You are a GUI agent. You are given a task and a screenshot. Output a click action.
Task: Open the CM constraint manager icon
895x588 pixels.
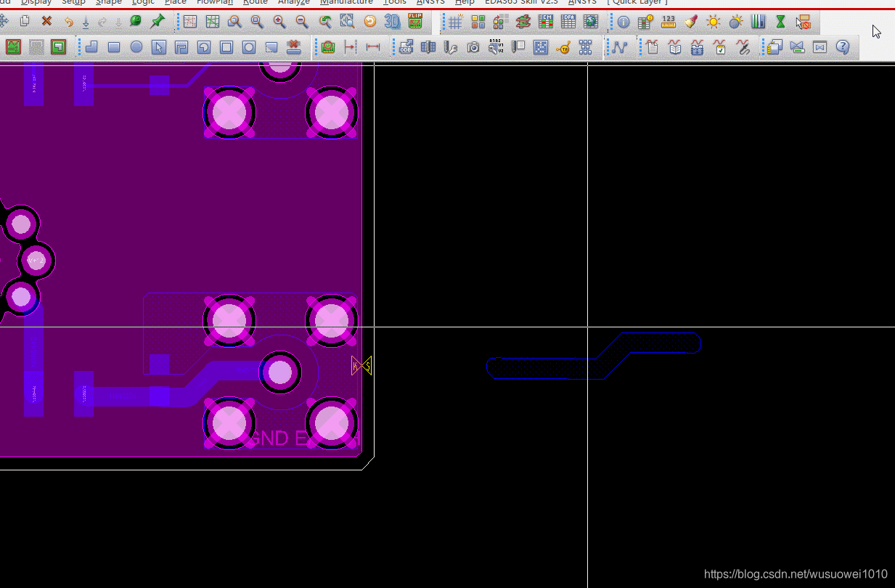tap(546, 22)
